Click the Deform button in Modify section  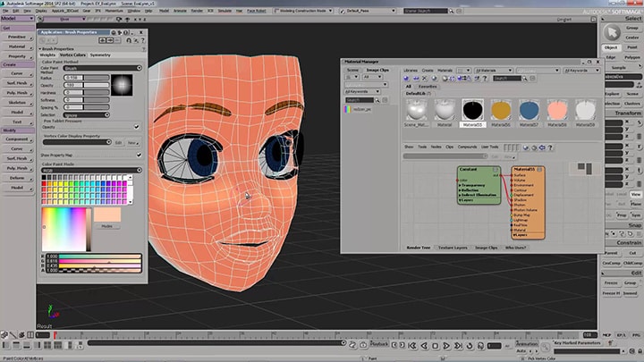coord(17,178)
